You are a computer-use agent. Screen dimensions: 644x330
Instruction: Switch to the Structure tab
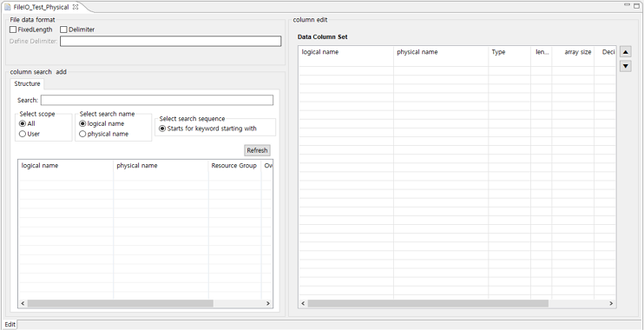point(27,84)
